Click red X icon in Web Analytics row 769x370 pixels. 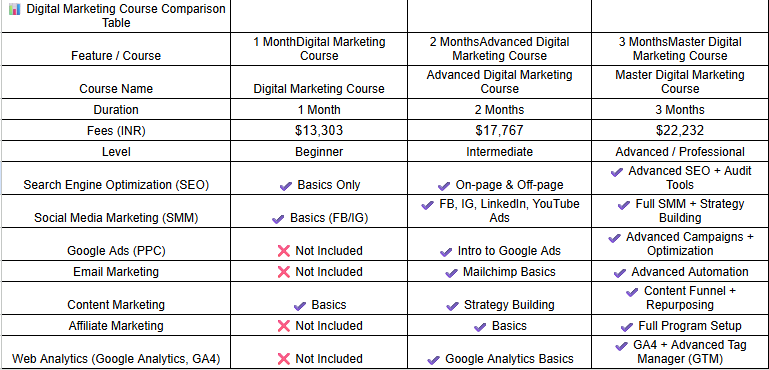coord(284,359)
